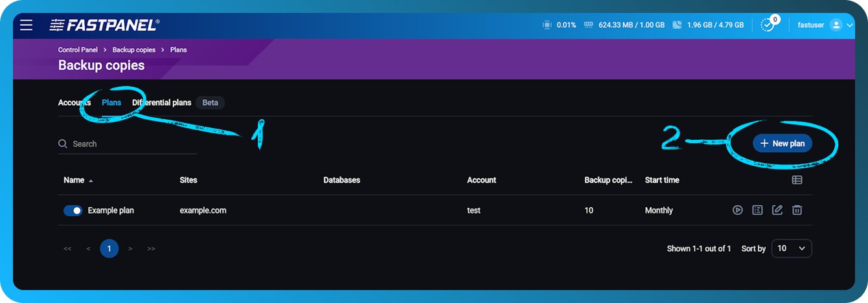Viewport: 868px width, 303px height.
Task: Select page 1 in pagination
Action: [x=109, y=249]
